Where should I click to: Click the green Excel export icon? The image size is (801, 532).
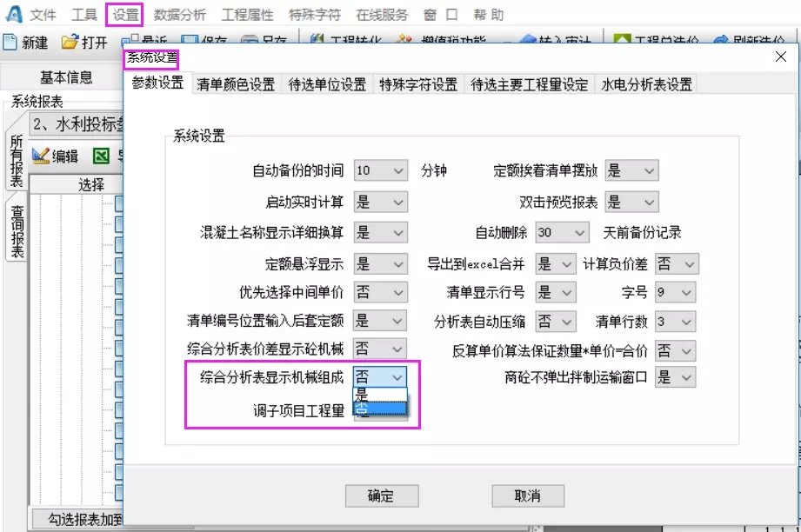coord(101,156)
